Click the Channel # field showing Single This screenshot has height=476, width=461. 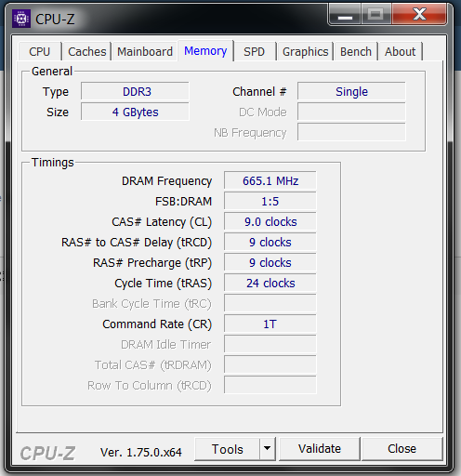point(351,92)
